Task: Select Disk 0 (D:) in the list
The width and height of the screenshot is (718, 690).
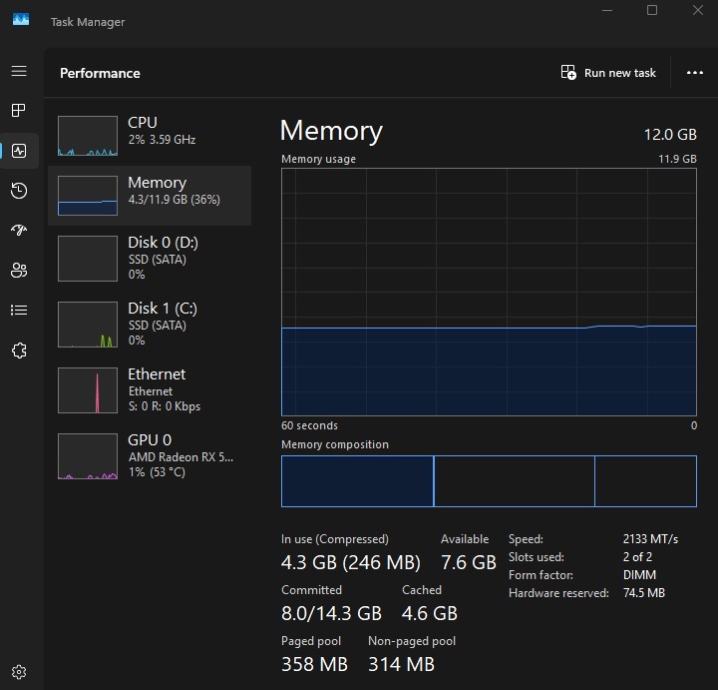Action: point(149,257)
